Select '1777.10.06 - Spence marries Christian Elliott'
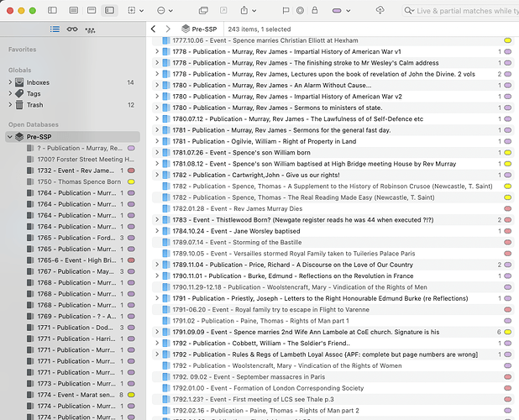The height and width of the screenshot is (420, 519). [333, 40]
